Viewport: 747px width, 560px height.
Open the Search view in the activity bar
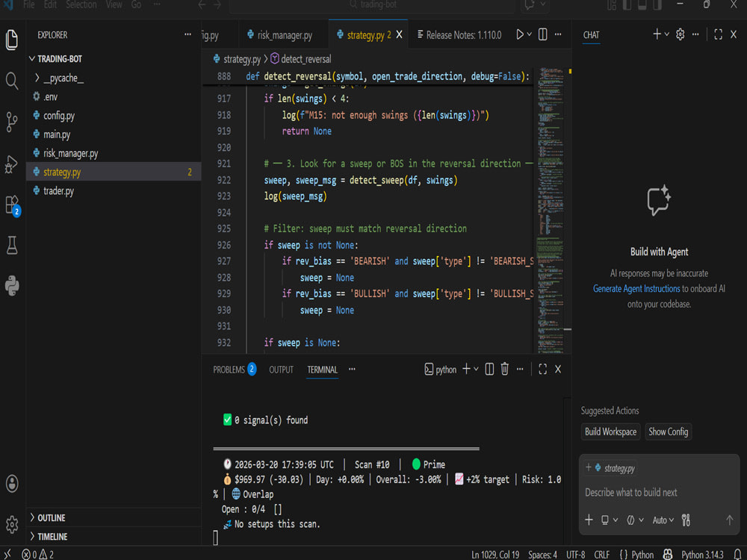click(x=12, y=81)
